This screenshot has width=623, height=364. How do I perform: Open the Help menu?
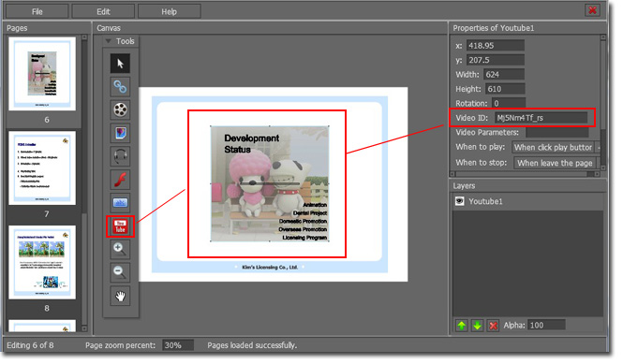(170, 11)
